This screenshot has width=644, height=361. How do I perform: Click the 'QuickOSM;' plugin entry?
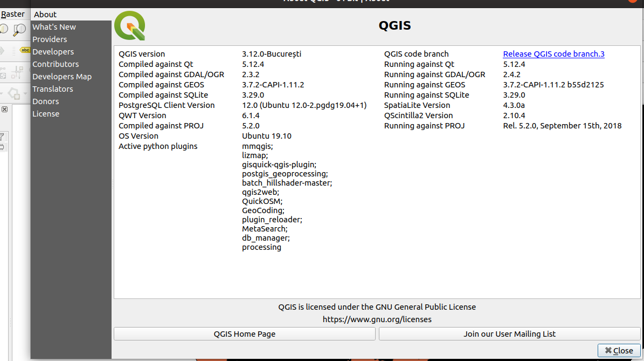click(x=262, y=201)
